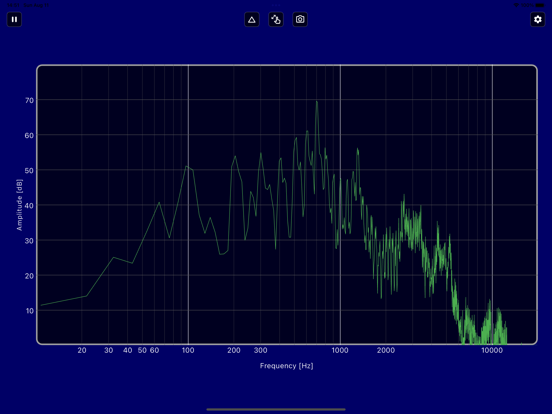Click the 40 dB amplitude tick label
This screenshot has width=552, height=414.
click(29, 206)
